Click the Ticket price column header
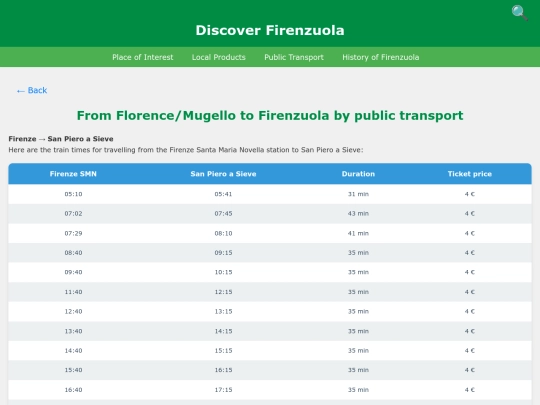The height and width of the screenshot is (405, 540). [470, 174]
